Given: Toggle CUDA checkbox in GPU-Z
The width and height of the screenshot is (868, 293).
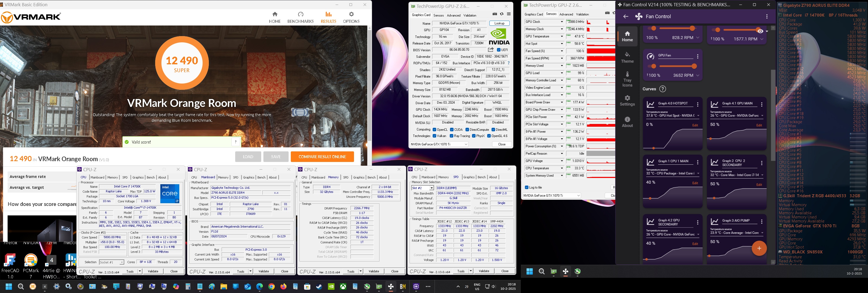Looking at the screenshot, I should click(x=452, y=129).
